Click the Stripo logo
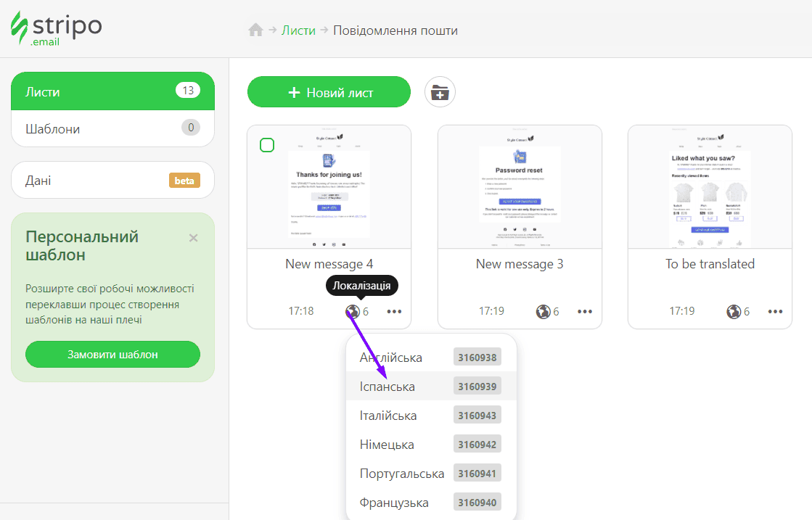 point(57,28)
